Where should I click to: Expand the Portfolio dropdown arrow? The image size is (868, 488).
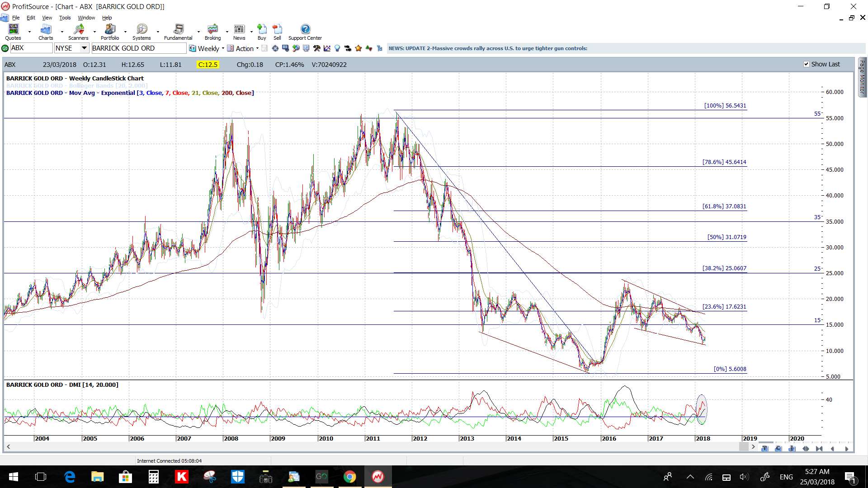click(x=125, y=32)
